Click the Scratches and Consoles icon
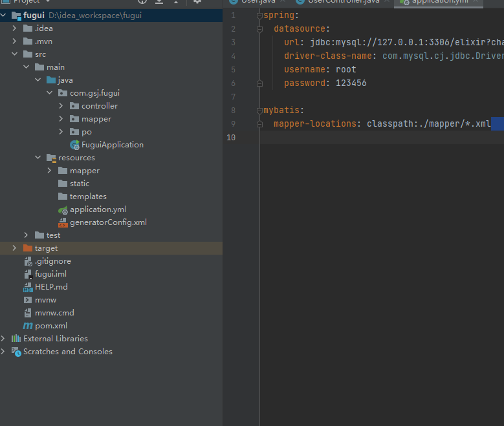This screenshot has width=504, height=426. (16, 352)
